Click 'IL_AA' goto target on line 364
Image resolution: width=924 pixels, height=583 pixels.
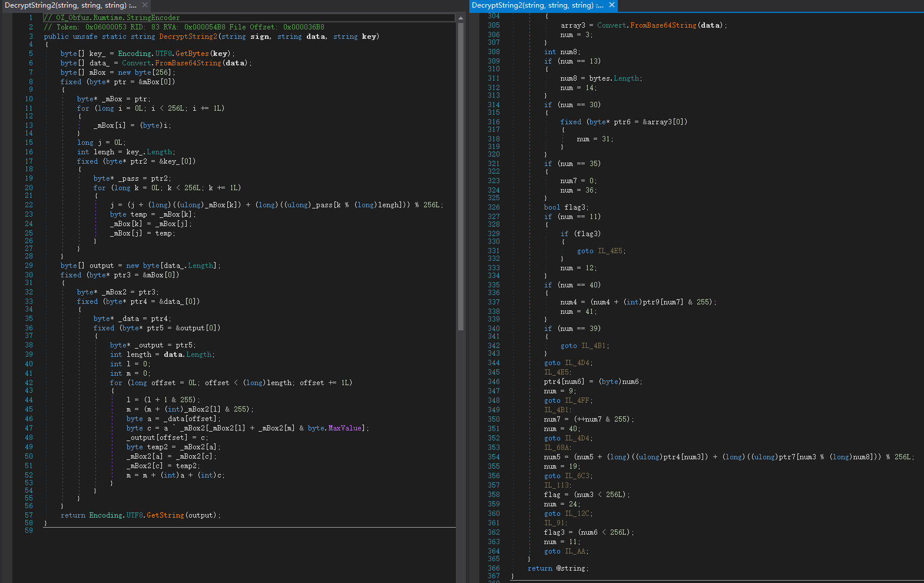point(575,551)
